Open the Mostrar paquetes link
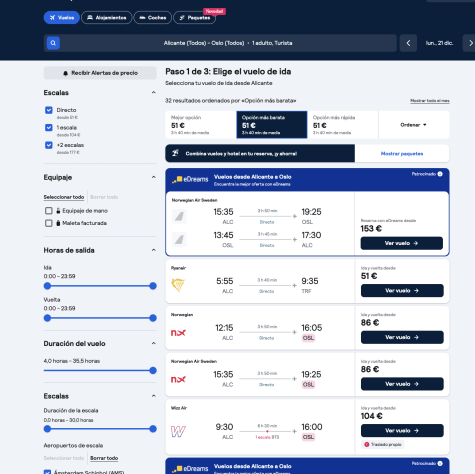475x474 pixels. [402, 154]
